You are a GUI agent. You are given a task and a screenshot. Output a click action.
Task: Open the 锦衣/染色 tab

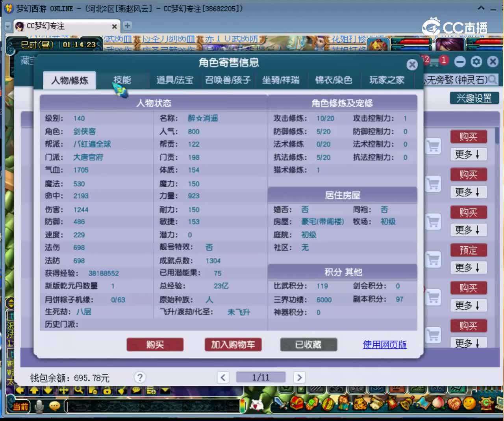[x=334, y=80]
